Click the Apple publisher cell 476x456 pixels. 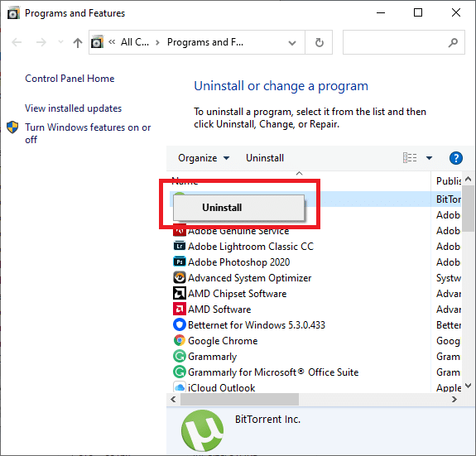(x=449, y=388)
